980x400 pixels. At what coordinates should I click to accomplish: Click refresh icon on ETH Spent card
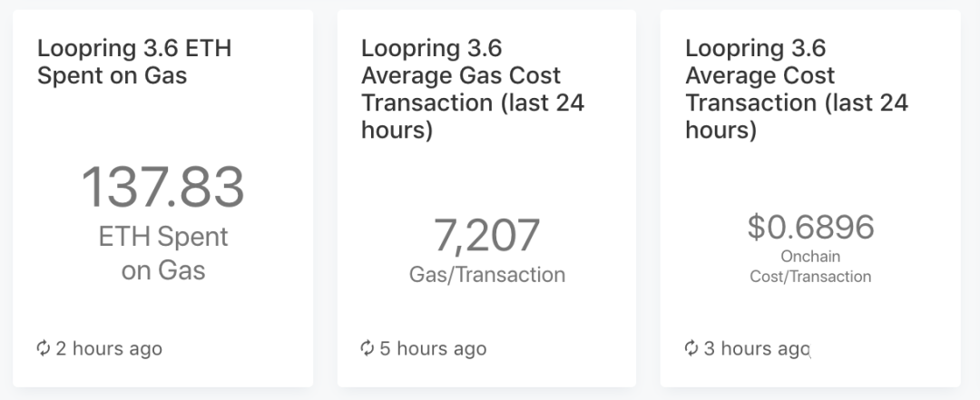point(43,348)
